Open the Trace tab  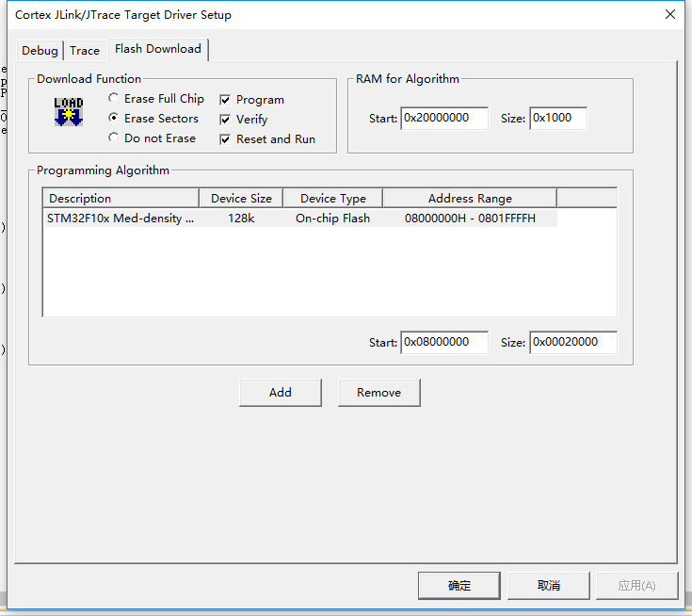pos(85,51)
